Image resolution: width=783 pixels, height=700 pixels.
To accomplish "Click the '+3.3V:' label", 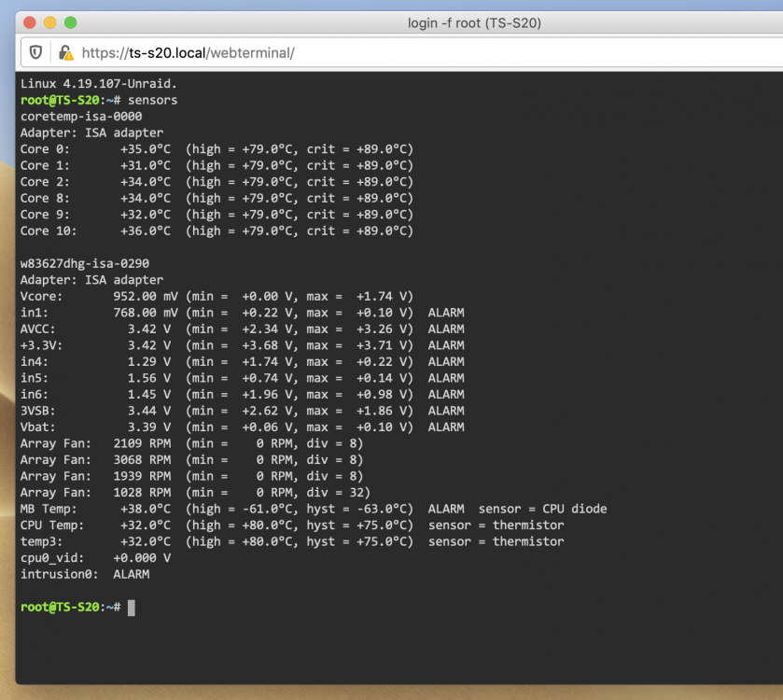I will pos(41,345).
